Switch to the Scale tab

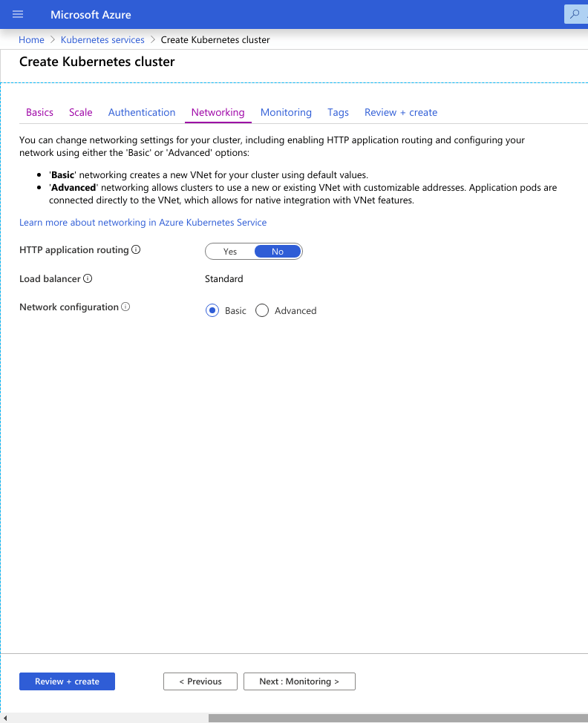click(81, 113)
